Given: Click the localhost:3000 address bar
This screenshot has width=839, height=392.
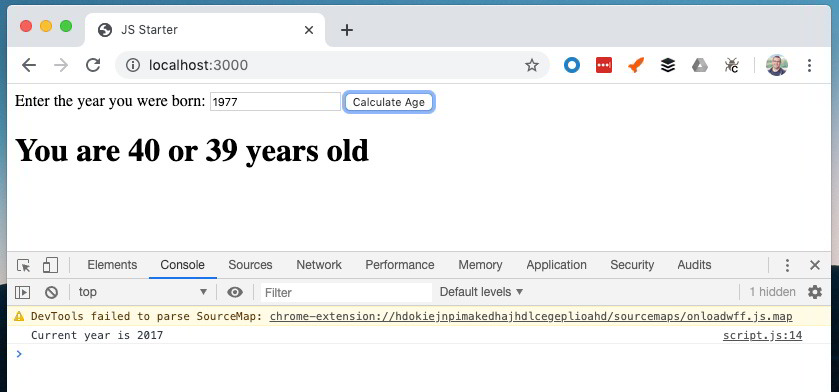Looking at the screenshot, I should 332,65.
